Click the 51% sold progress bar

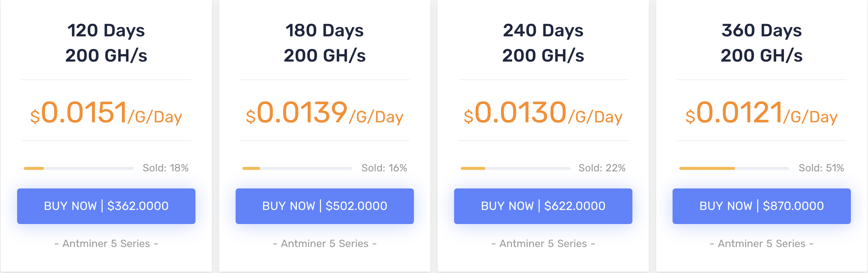(734, 168)
